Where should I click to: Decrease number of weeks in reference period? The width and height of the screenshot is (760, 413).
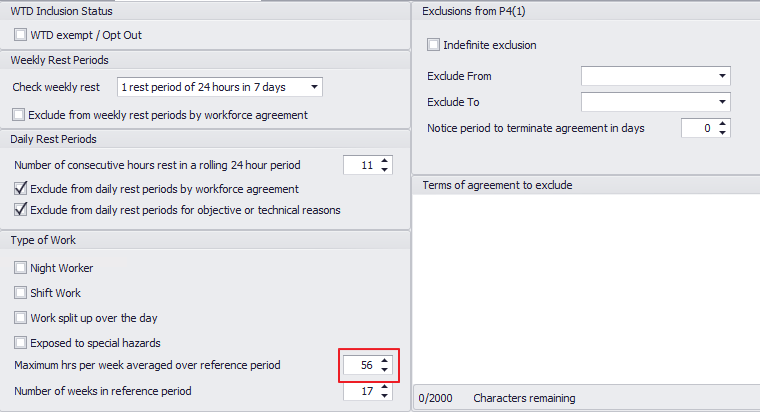385,396
